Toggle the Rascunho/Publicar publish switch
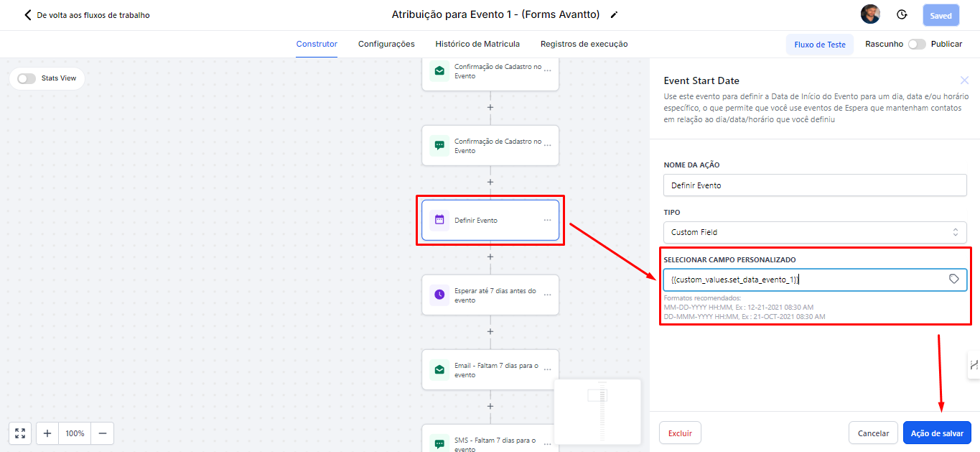Screen dimensions: 980x452 (916, 44)
